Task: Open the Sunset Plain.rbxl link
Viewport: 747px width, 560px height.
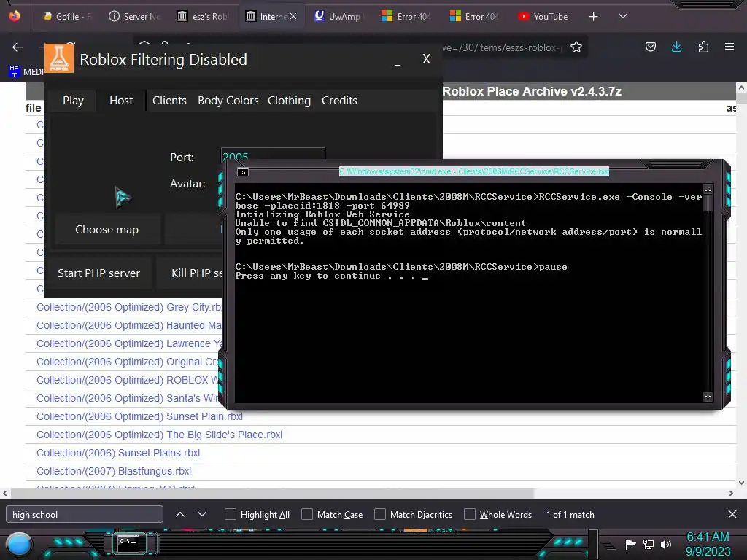Action: (x=139, y=416)
